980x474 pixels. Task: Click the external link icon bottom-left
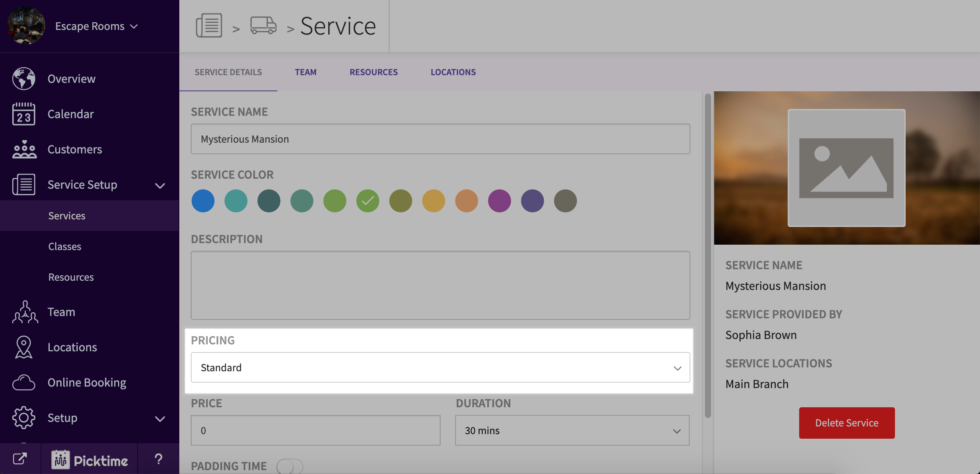pyautogui.click(x=20, y=459)
